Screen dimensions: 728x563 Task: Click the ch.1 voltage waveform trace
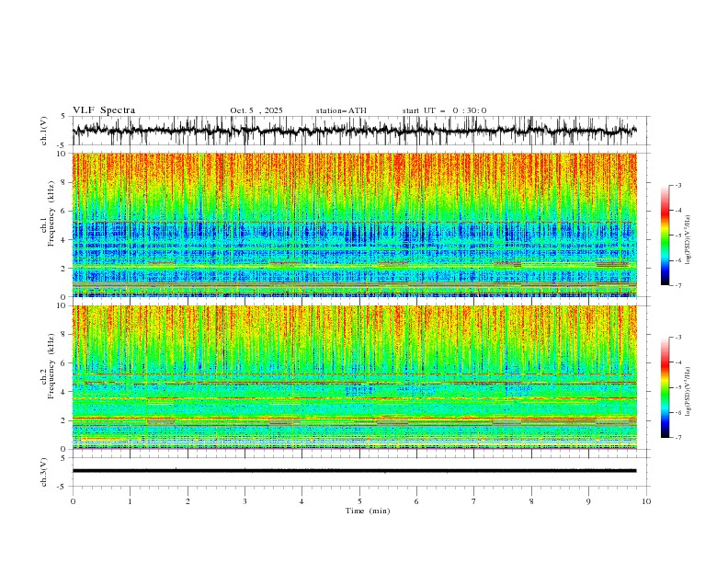coord(354,131)
